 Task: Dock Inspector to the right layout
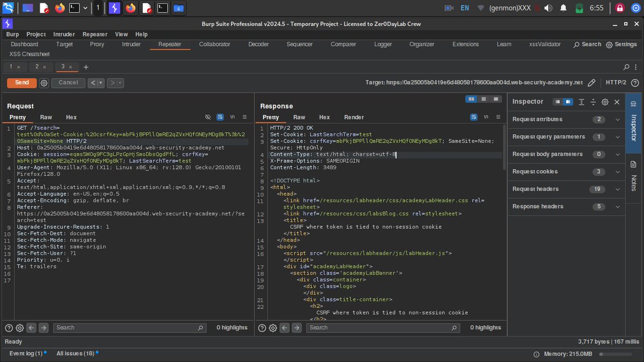[x=568, y=102]
